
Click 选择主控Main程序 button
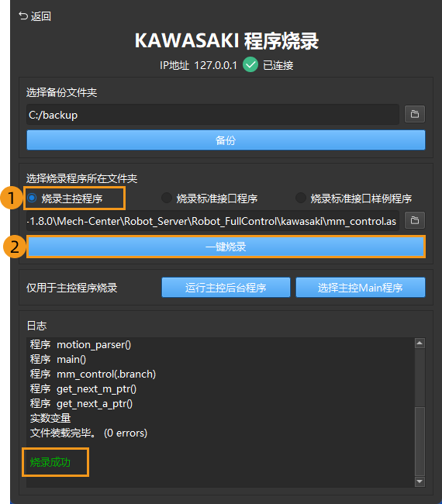pos(361,288)
